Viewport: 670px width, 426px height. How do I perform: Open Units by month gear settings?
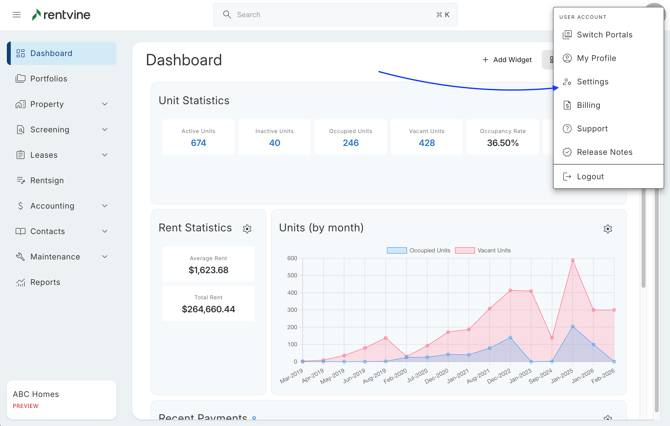click(607, 229)
